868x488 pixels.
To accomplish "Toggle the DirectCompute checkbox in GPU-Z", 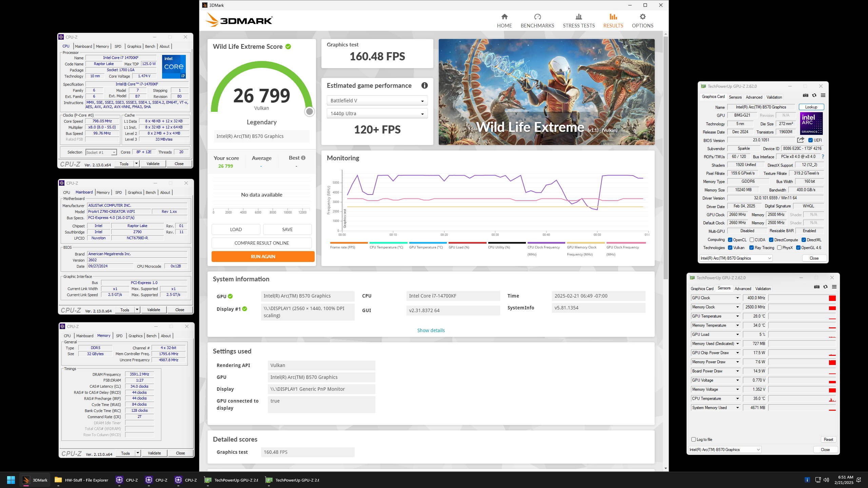I will point(771,240).
